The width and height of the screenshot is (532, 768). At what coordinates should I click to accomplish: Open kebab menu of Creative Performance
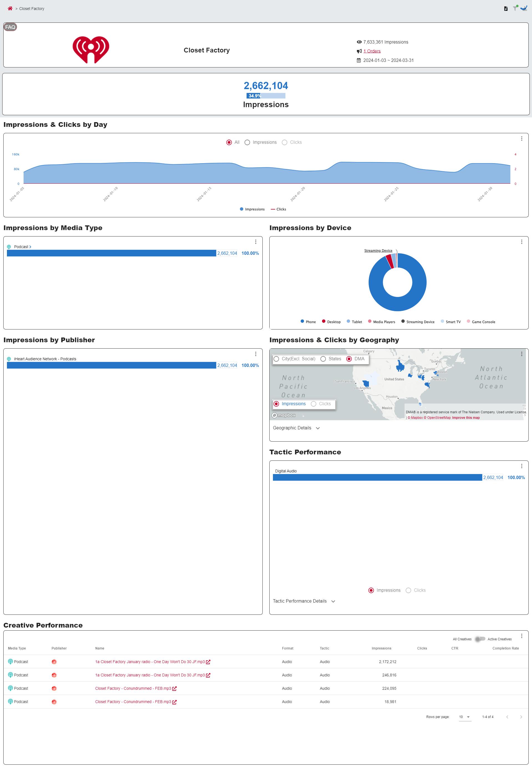point(522,636)
